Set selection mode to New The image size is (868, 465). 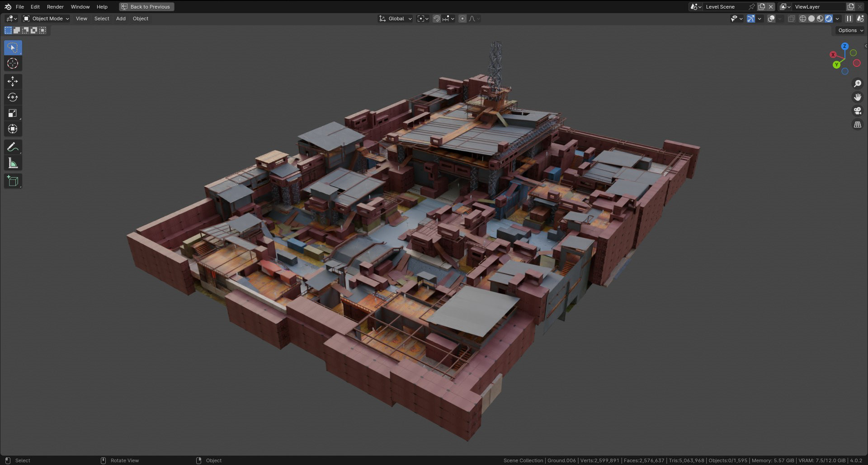8,30
